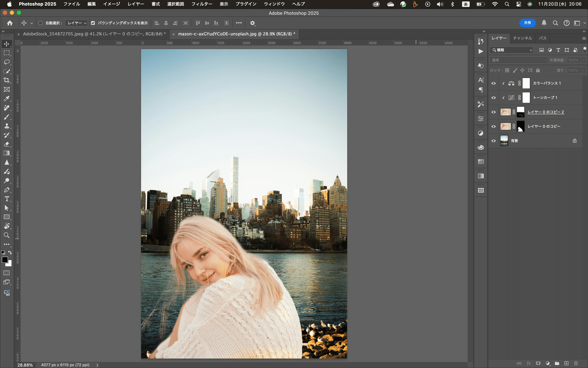Switch to the パス tab
The height and width of the screenshot is (368, 588).
pyautogui.click(x=543, y=38)
